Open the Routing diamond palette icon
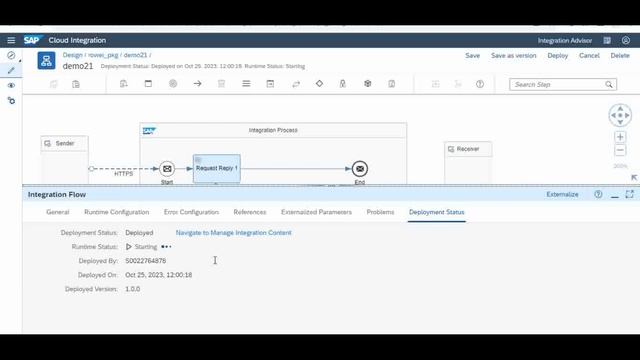Image resolution: width=640 pixels, height=360 pixels. pos(319,83)
